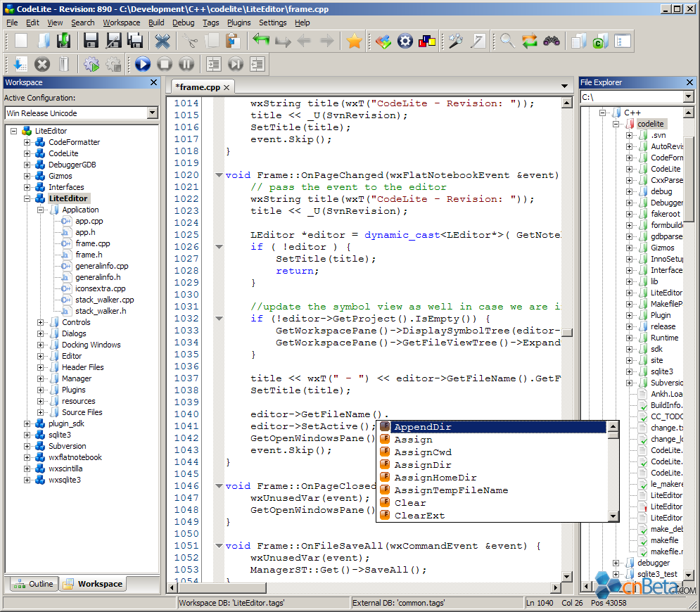Open the File Explorer drive dropdown
The image size is (700, 612).
(x=688, y=96)
